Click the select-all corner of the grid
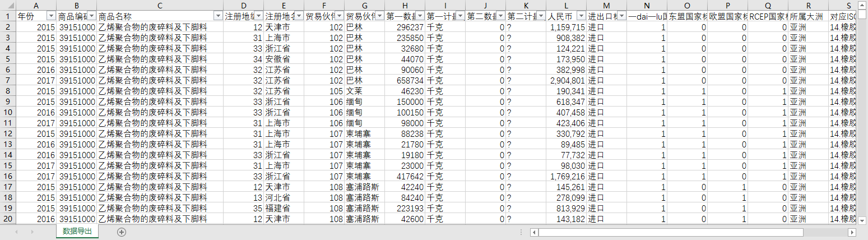 (x=8, y=5)
